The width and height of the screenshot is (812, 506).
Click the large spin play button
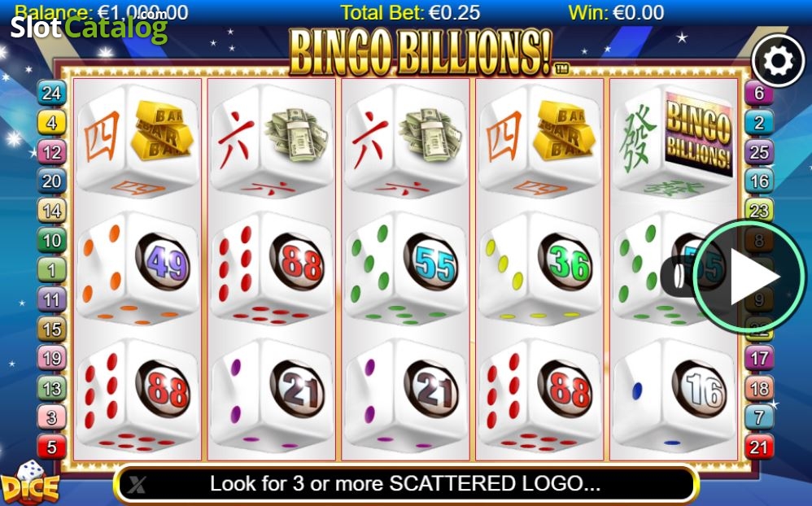pyautogui.click(x=750, y=276)
